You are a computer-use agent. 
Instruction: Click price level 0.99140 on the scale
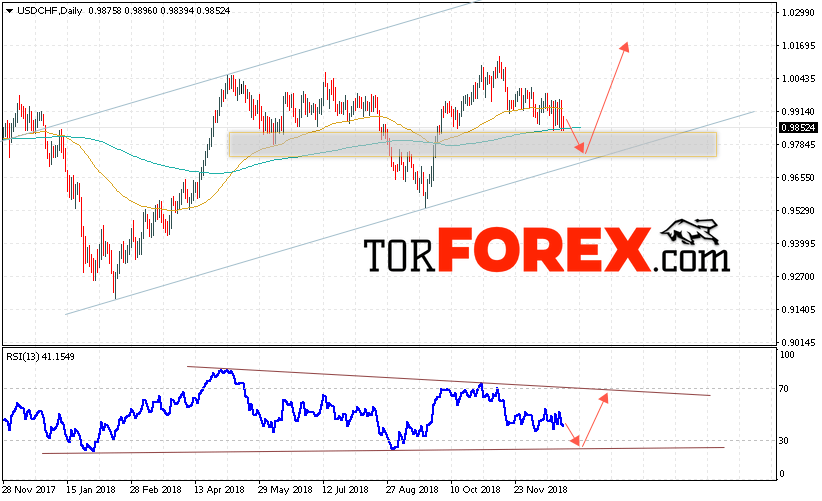(x=798, y=112)
